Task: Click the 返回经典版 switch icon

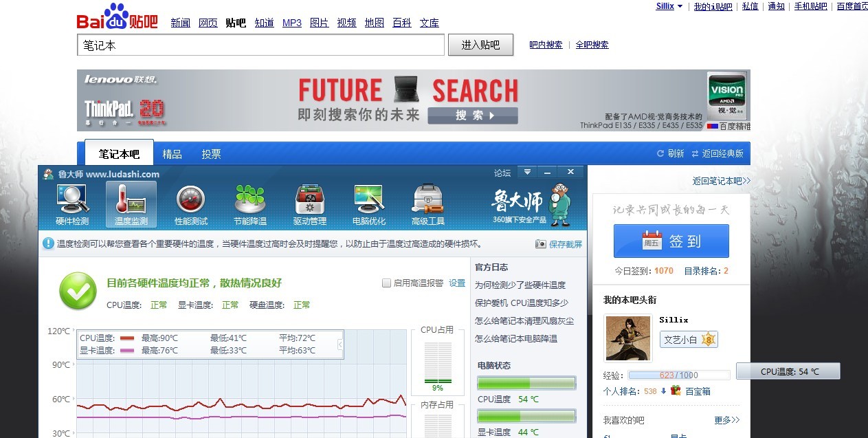Action: [x=695, y=153]
